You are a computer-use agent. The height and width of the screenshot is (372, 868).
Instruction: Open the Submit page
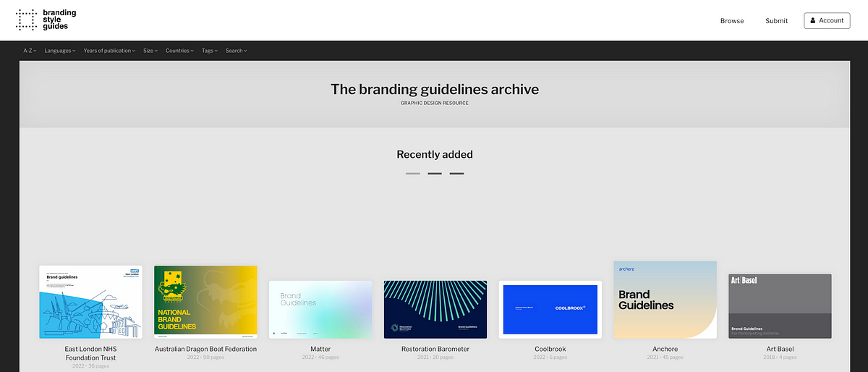[777, 21]
